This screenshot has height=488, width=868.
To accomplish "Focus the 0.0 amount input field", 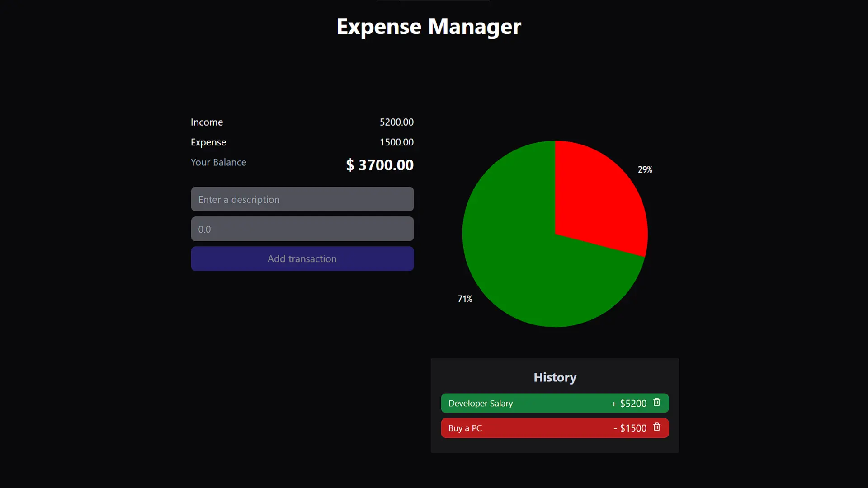I will click(302, 229).
